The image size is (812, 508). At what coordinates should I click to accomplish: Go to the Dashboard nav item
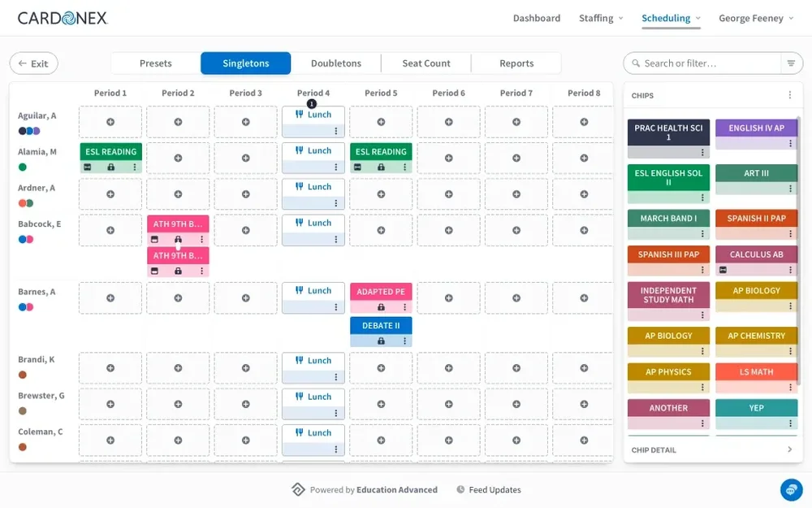click(537, 18)
